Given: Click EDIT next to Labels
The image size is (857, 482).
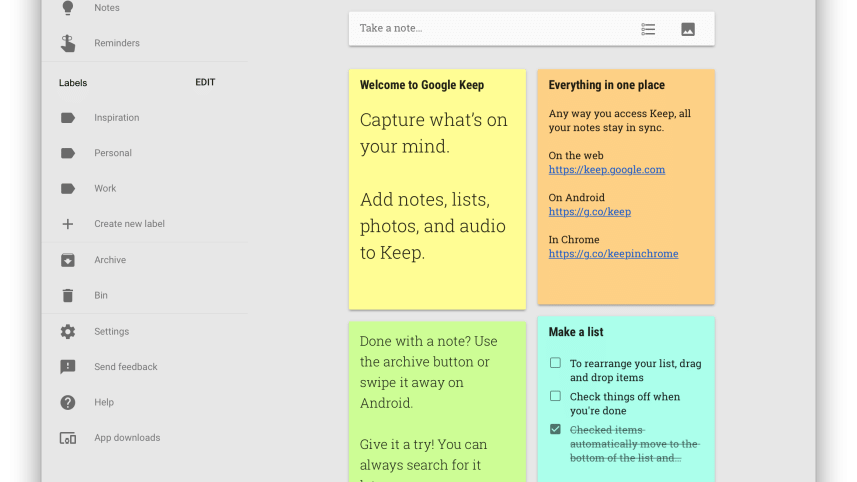Looking at the screenshot, I should tap(205, 83).
